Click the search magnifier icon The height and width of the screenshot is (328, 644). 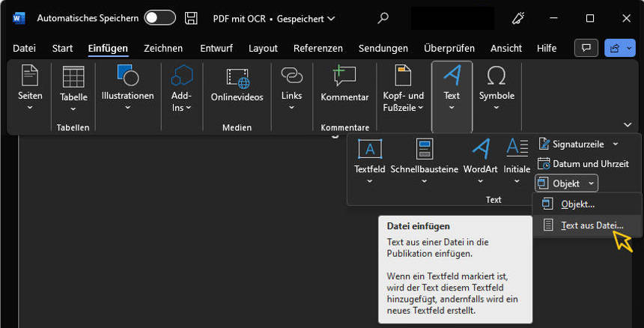point(383,18)
